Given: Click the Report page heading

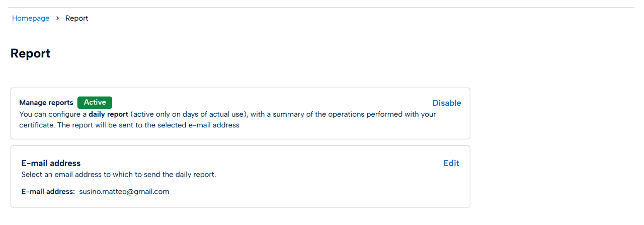Looking at the screenshot, I should (x=30, y=53).
